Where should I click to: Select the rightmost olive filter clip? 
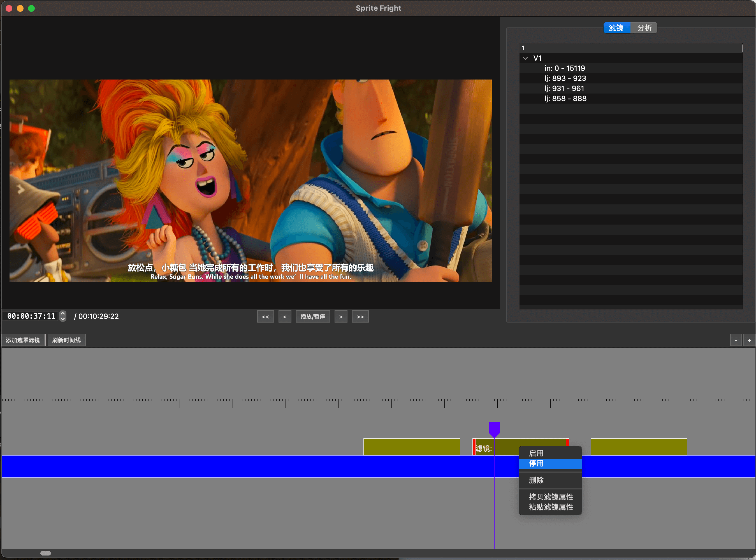pyautogui.click(x=639, y=447)
